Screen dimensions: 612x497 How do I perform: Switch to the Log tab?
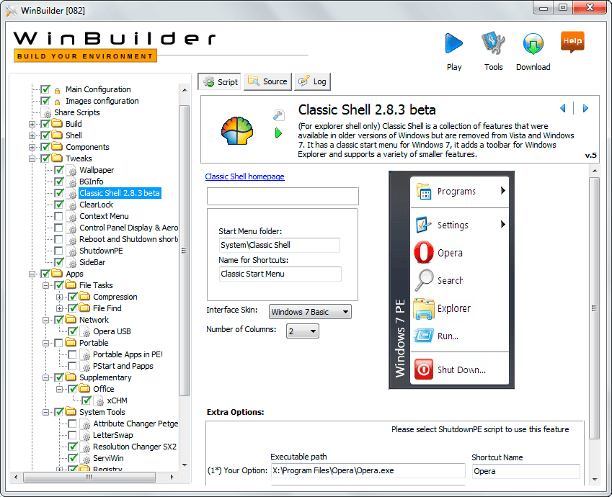313,81
